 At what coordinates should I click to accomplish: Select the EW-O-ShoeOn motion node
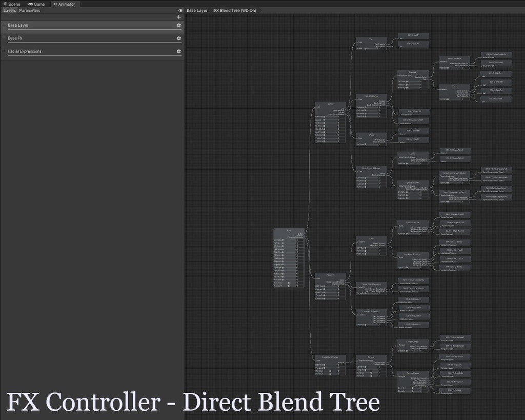[x=413, y=131]
